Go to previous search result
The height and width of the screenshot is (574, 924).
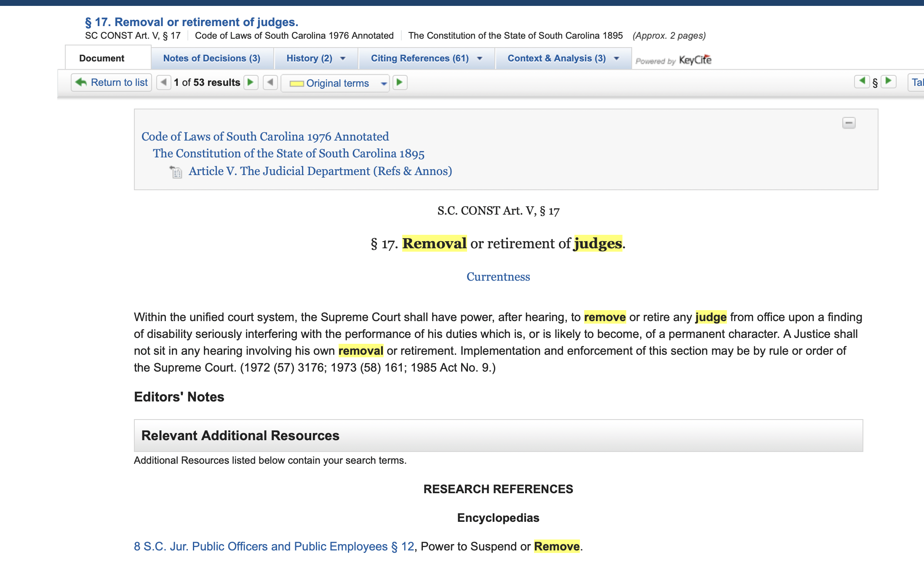[x=163, y=82]
